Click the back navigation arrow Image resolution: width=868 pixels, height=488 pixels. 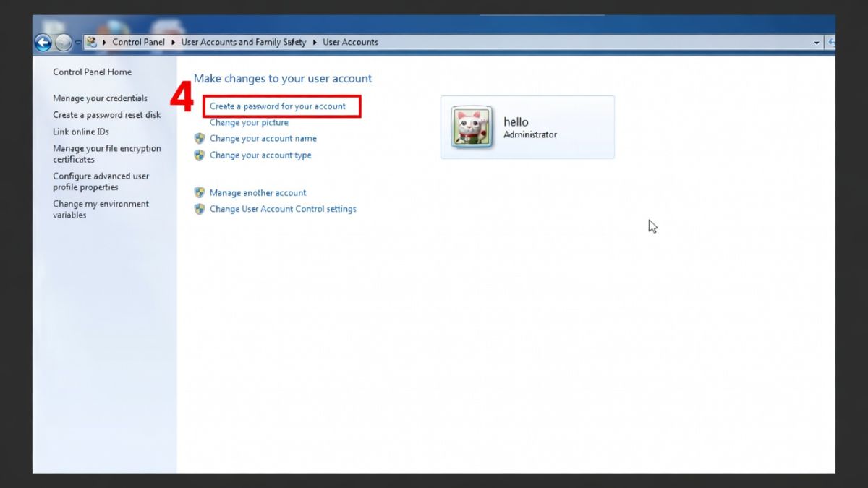pos(43,42)
